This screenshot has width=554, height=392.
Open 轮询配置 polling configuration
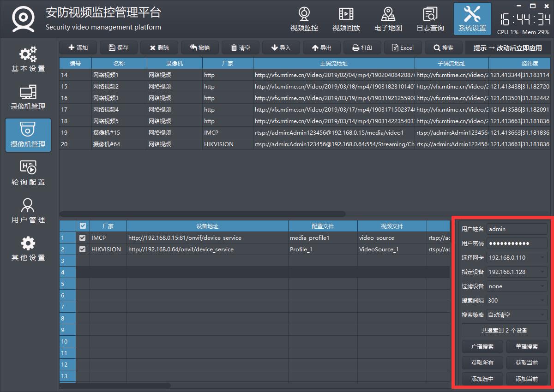[x=28, y=173]
